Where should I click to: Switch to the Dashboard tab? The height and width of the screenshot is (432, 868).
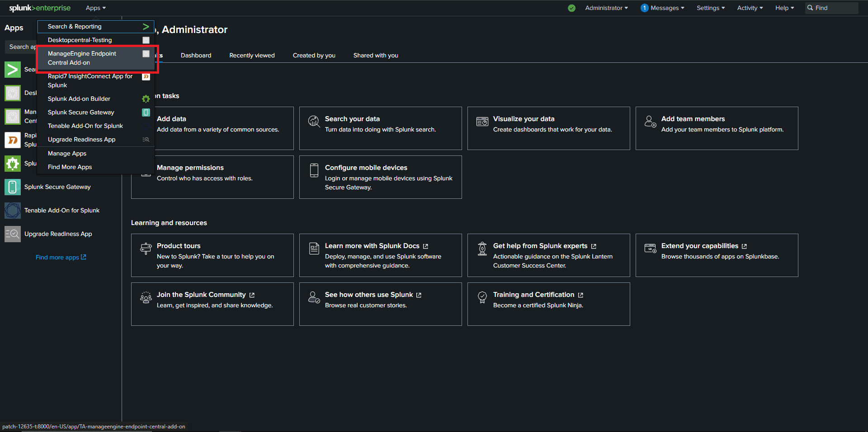196,56
